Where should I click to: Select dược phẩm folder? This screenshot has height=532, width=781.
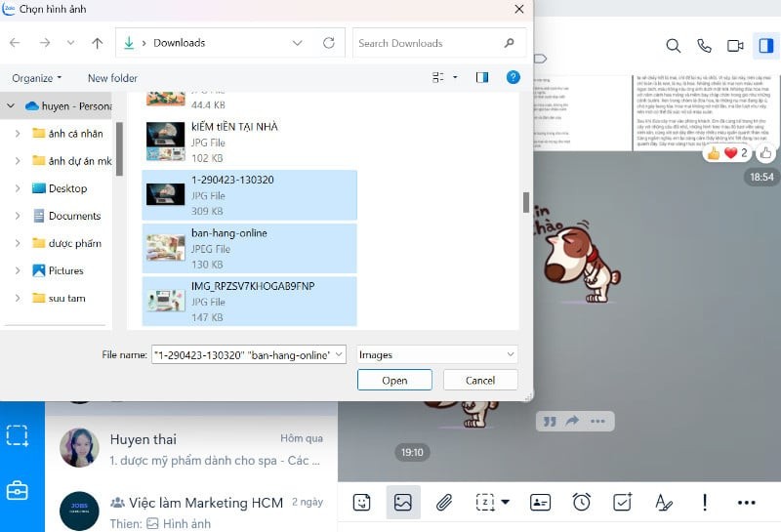coord(66,243)
